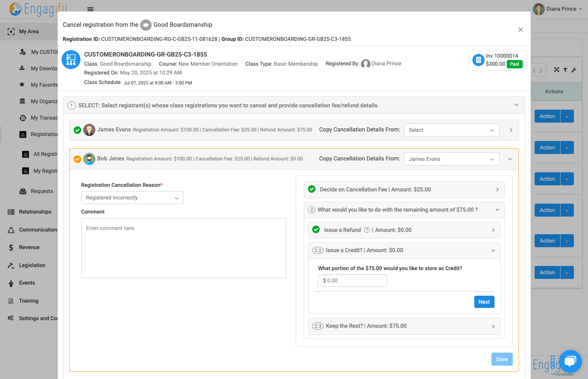Open Revenue section in sidebar
Screen dimensions: 588x379
tap(29, 247)
